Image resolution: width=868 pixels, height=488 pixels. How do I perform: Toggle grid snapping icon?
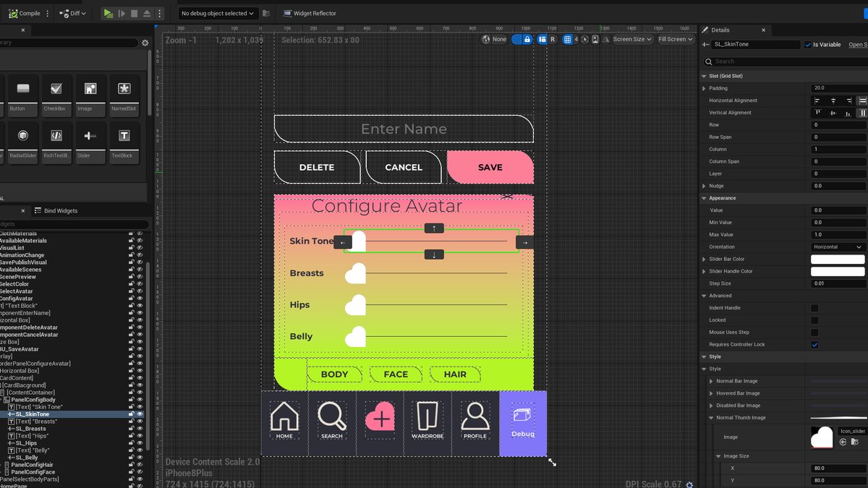(x=568, y=39)
